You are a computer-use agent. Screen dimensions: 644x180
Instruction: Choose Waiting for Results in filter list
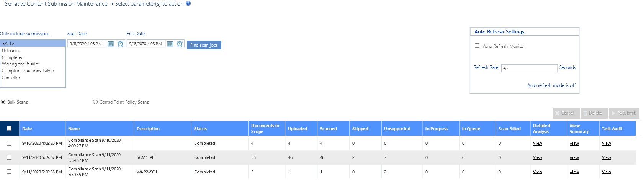(x=20, y=64)
